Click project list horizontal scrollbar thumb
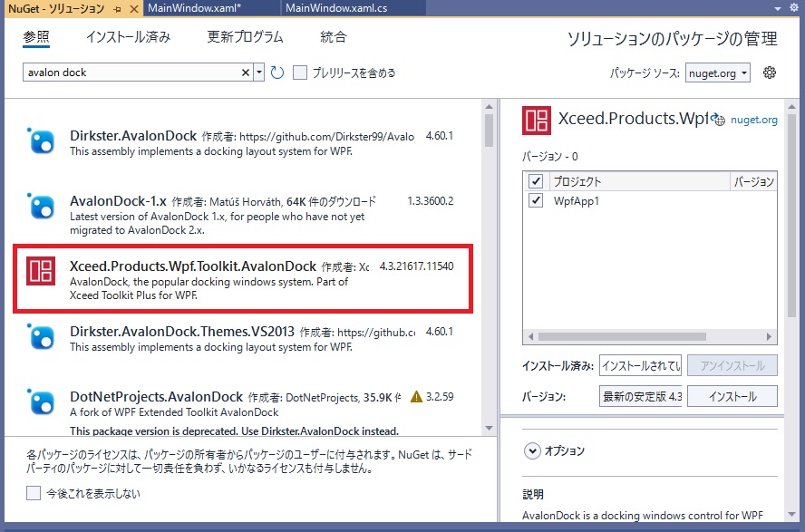 (622, 337)
